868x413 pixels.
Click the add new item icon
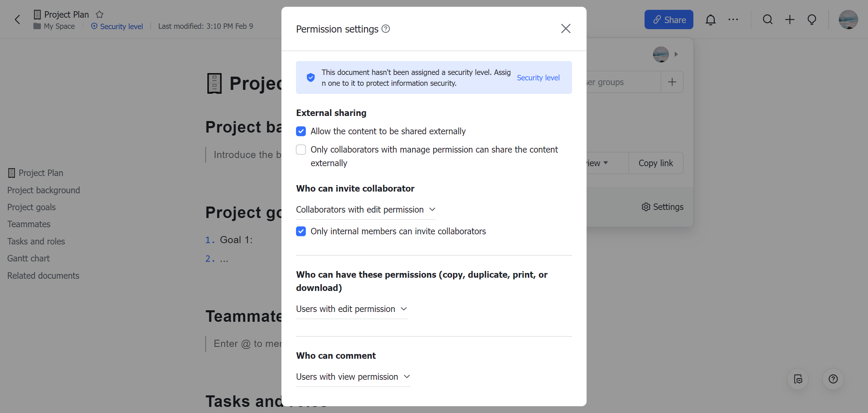click(x=788, y=19)
